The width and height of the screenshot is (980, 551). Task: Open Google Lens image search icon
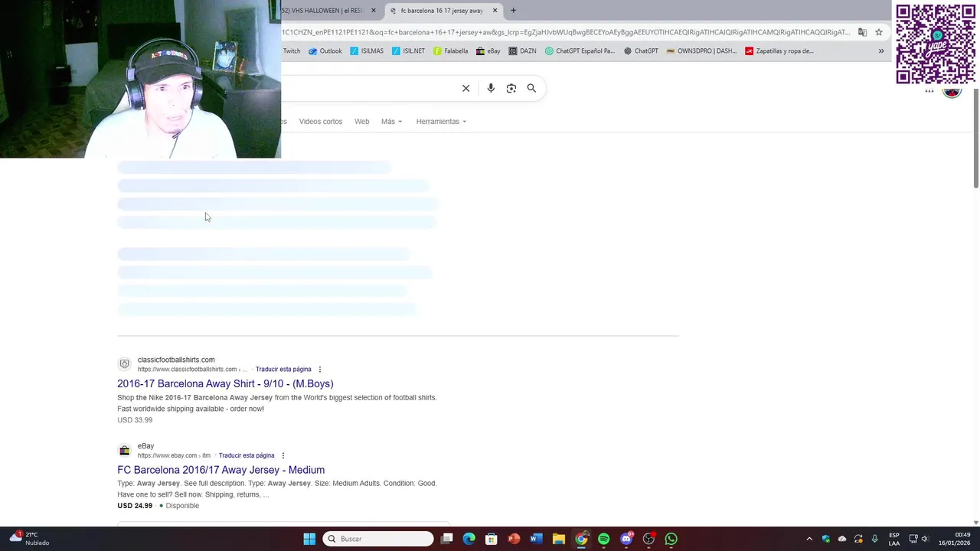click(511, 88)
